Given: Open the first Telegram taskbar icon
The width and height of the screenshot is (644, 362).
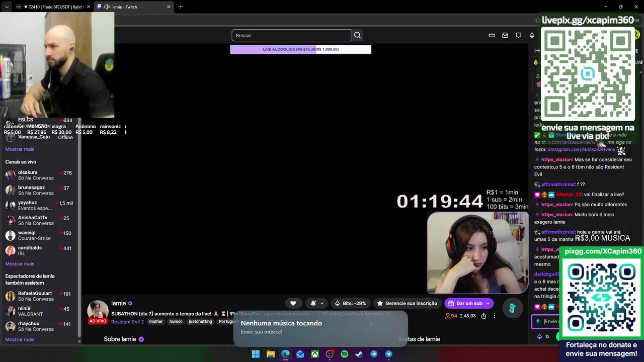Looking at the screenshot, I should [x=374, y=354].
